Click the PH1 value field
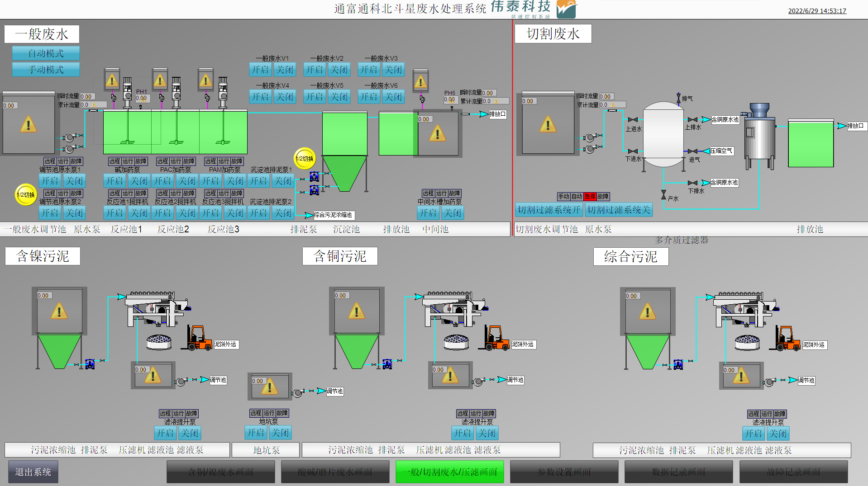 (142, 98)
